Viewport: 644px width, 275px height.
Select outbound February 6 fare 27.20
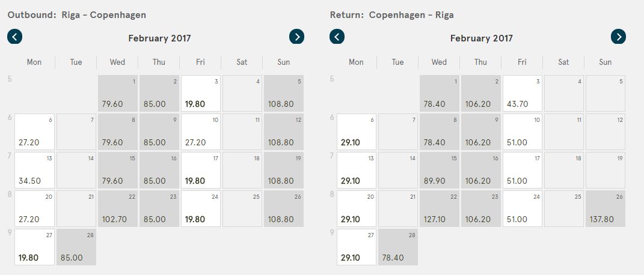coord(34,132)
